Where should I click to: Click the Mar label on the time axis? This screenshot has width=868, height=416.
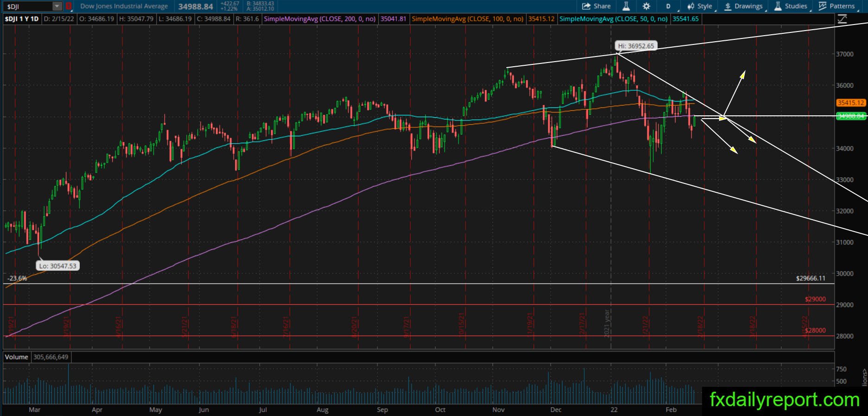pos(34,410)
